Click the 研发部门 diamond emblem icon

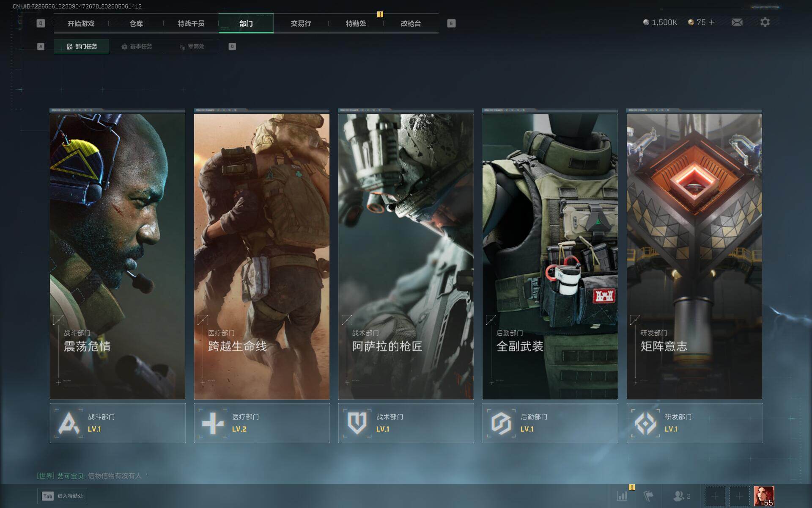646,423
